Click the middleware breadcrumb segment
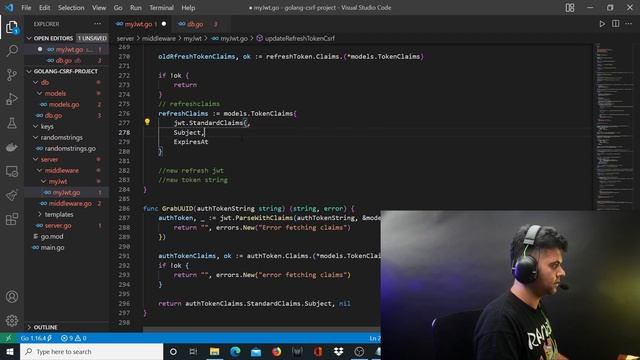The width and height of the screenshot is (640, 360). [158, 38]
